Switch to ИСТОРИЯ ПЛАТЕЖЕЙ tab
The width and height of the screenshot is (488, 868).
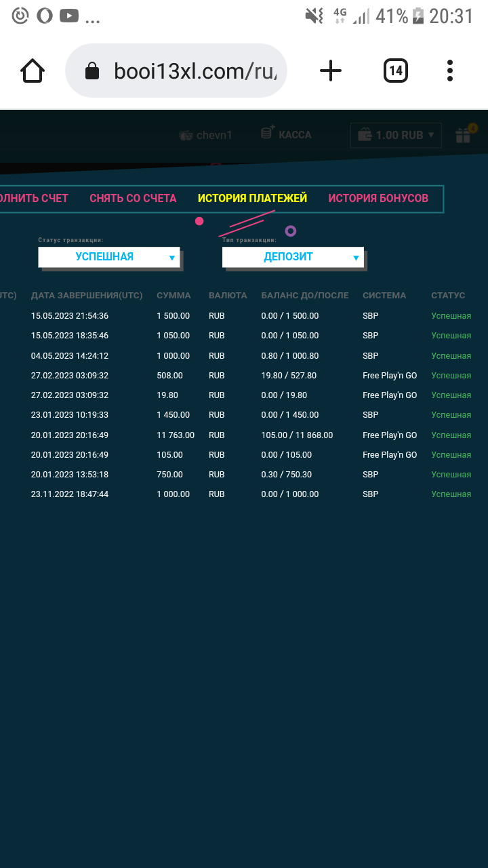pyautogui.click(x=252, y=198)
